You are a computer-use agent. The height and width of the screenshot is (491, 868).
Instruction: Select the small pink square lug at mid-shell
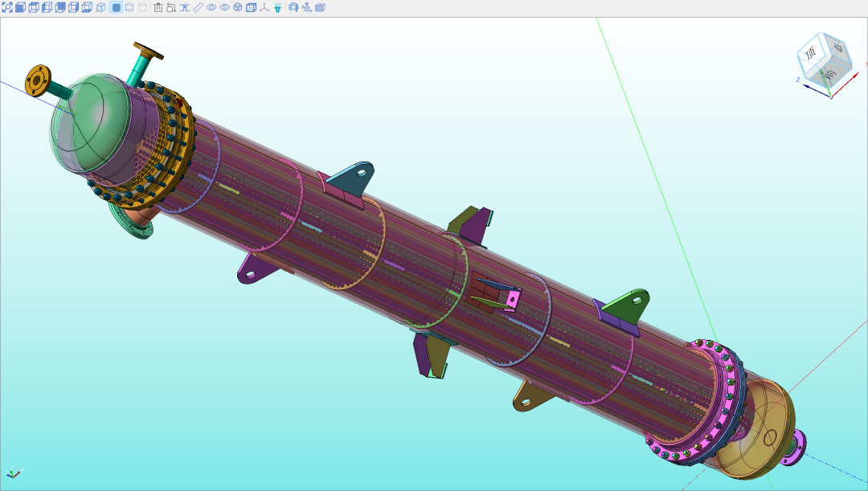(x=513, y=300)
